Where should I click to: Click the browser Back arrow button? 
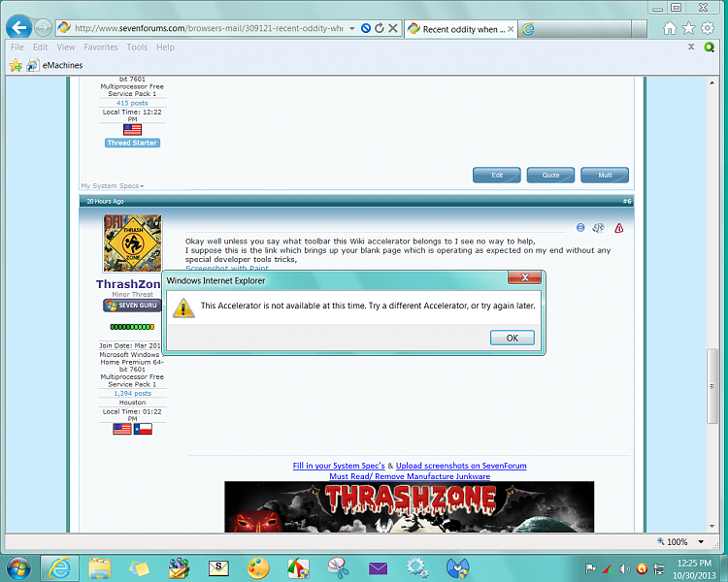click(19, 28)
